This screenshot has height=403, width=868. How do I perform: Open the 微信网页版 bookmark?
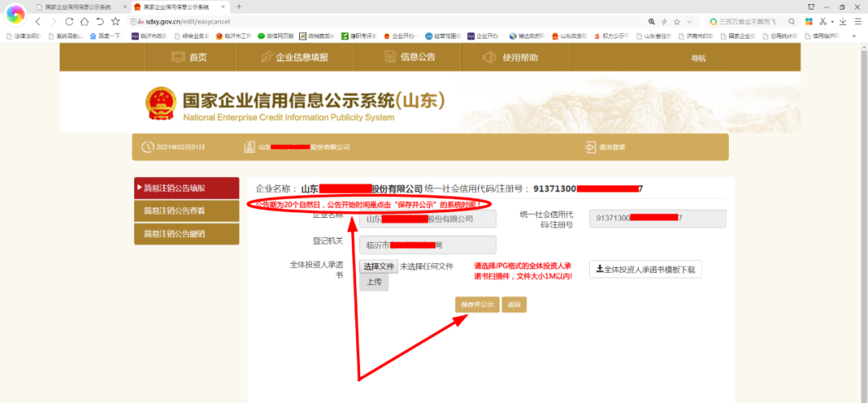(276, 36)
